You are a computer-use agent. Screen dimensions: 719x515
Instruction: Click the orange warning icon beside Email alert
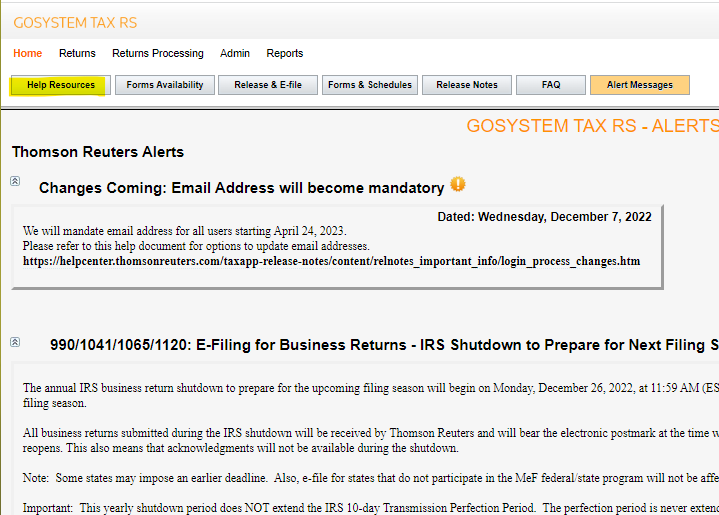tap(458, 184)
